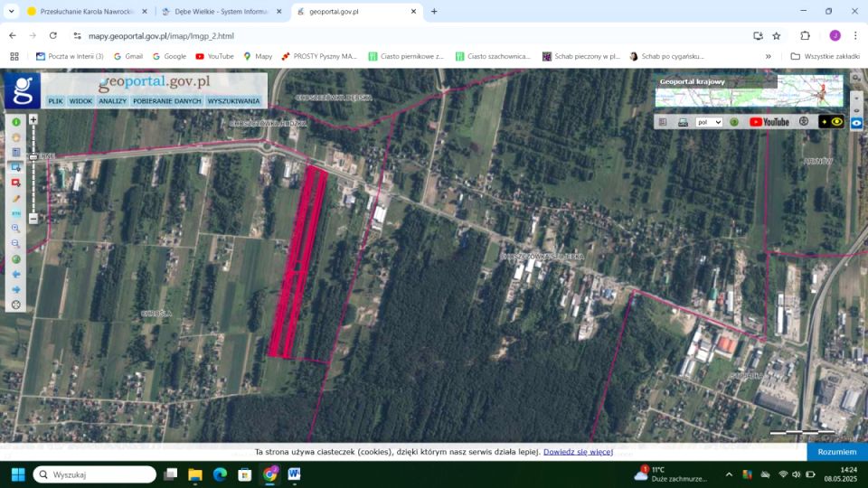Expand the WIDOK menu

point(80,101)
